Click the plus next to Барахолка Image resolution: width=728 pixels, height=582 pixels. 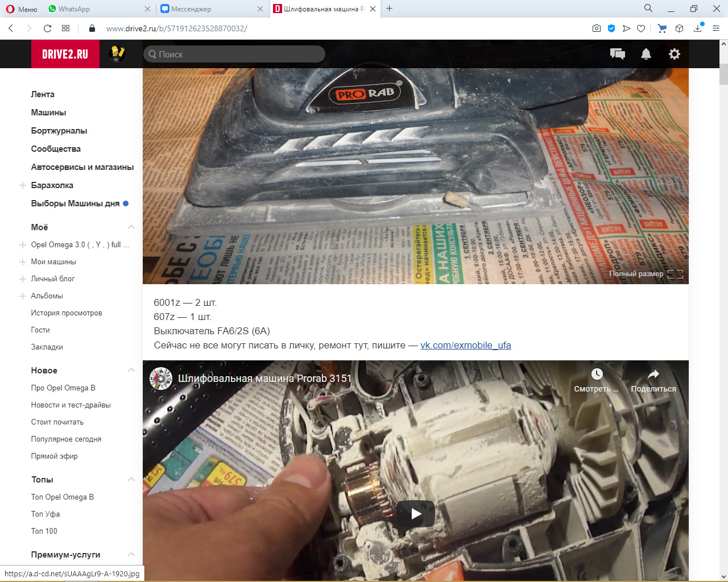pyautogui.click(x=23, y=185)
